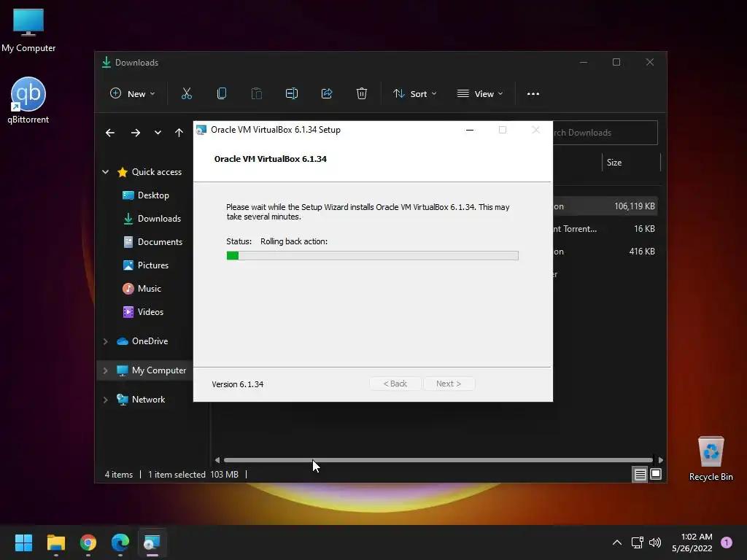The image size is (747, 560).
Task: Click the Delete trash icon in toolbar
Action: click(362, 94)
